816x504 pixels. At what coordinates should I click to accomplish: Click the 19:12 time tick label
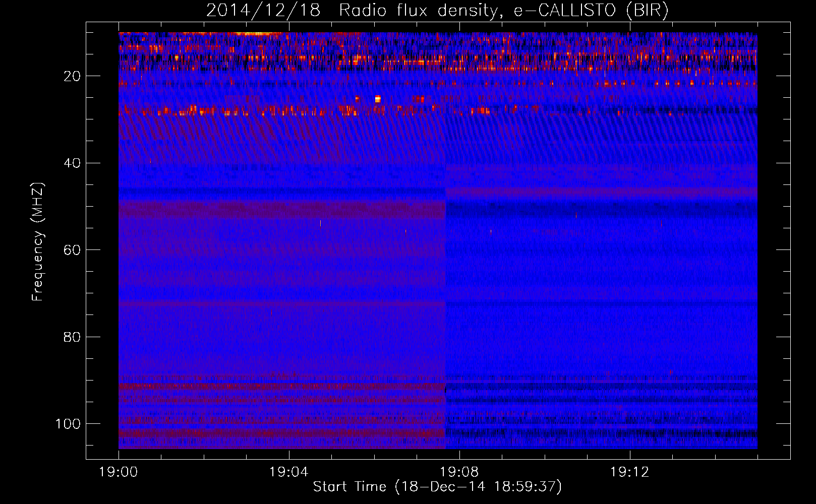click(630, 472)
